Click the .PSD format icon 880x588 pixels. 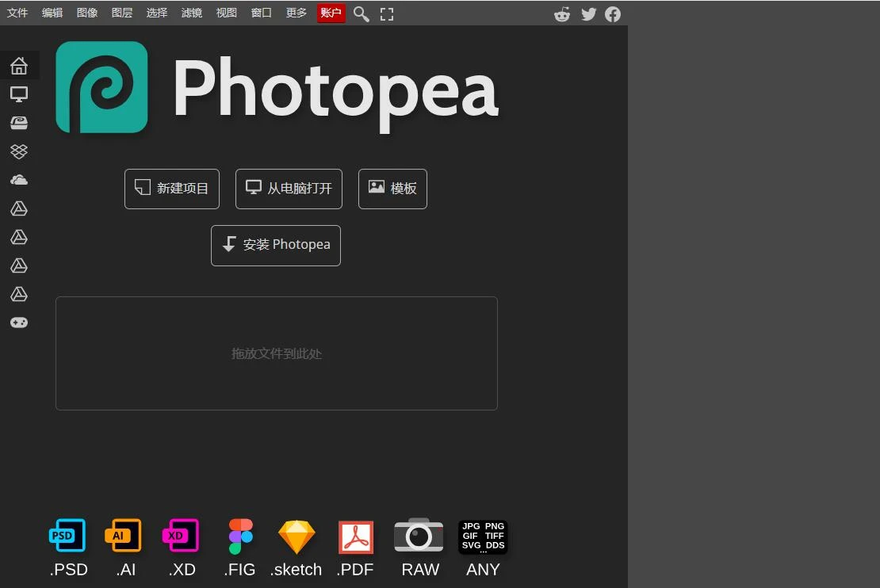tap(68, 548)
